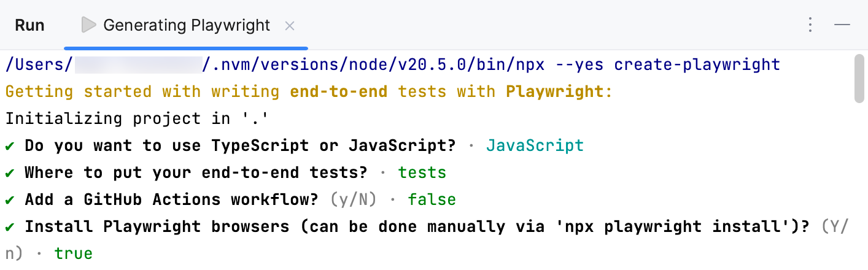Click the play icon on the Generating Playwright tab

pos(89,25)
